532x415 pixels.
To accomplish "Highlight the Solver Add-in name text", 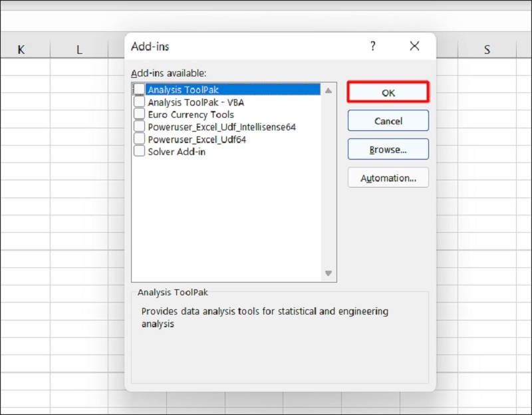I will [x=176, y=151].
